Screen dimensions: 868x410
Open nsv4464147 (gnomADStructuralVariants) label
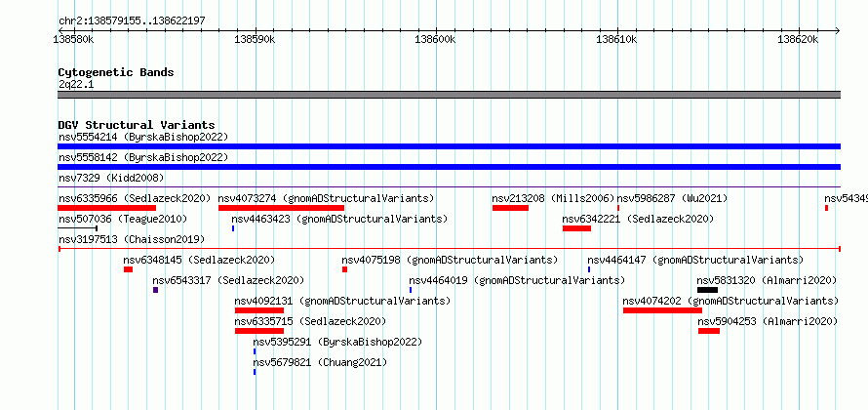coord(695,260)
